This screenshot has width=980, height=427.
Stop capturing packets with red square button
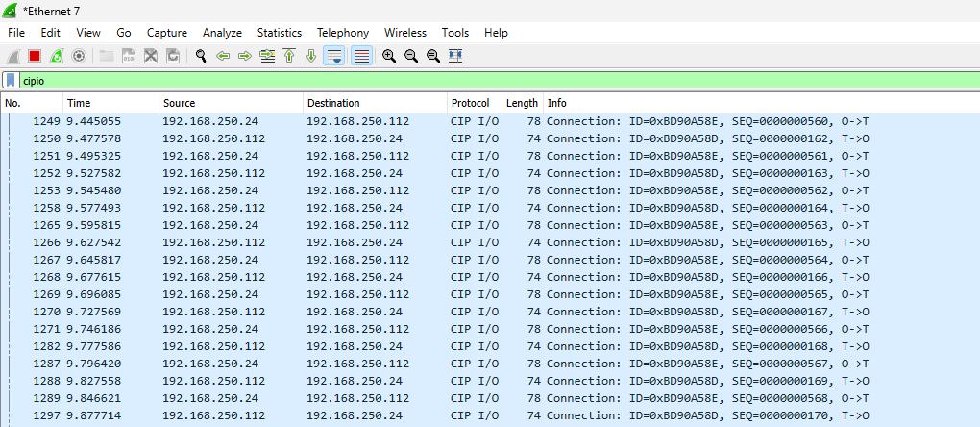point(35,56)
